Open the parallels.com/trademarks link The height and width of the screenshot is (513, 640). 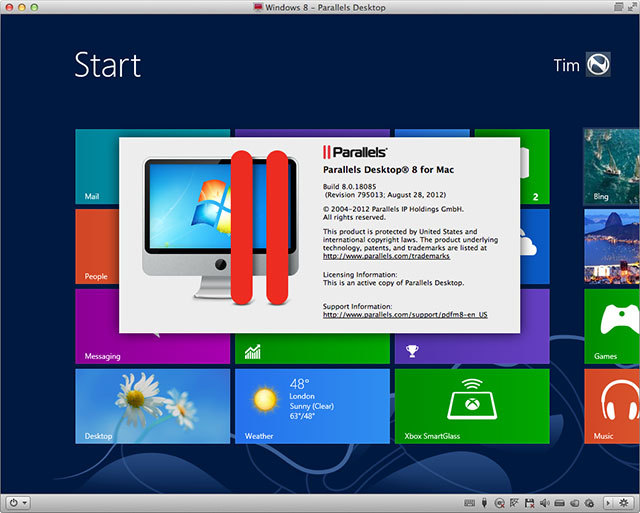point(386,256)
